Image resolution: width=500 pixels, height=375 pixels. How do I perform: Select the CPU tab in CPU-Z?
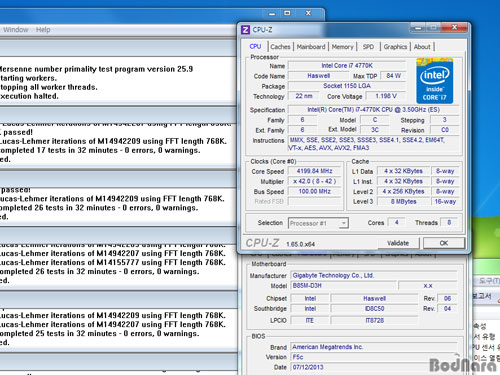coord(255,46)
